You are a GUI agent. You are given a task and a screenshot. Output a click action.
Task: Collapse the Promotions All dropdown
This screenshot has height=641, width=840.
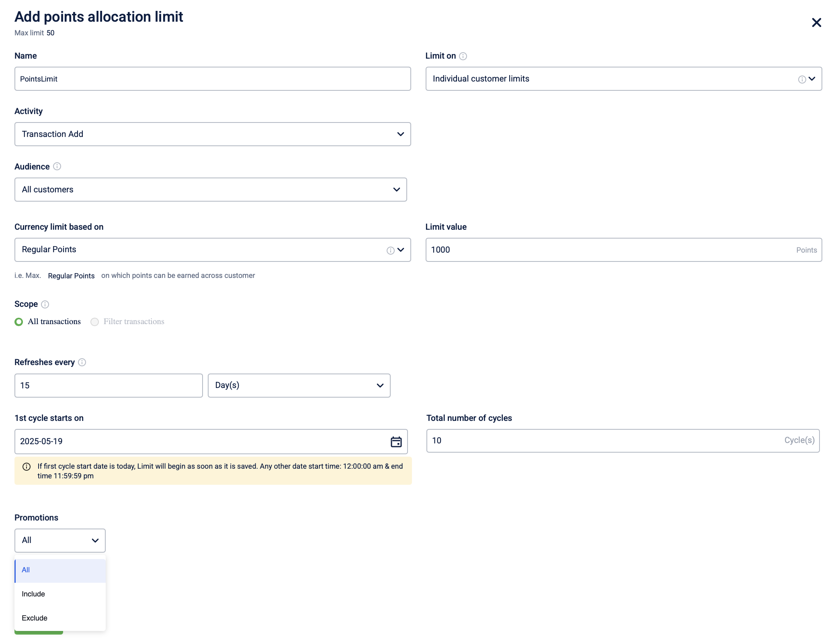tap(60, 541)
